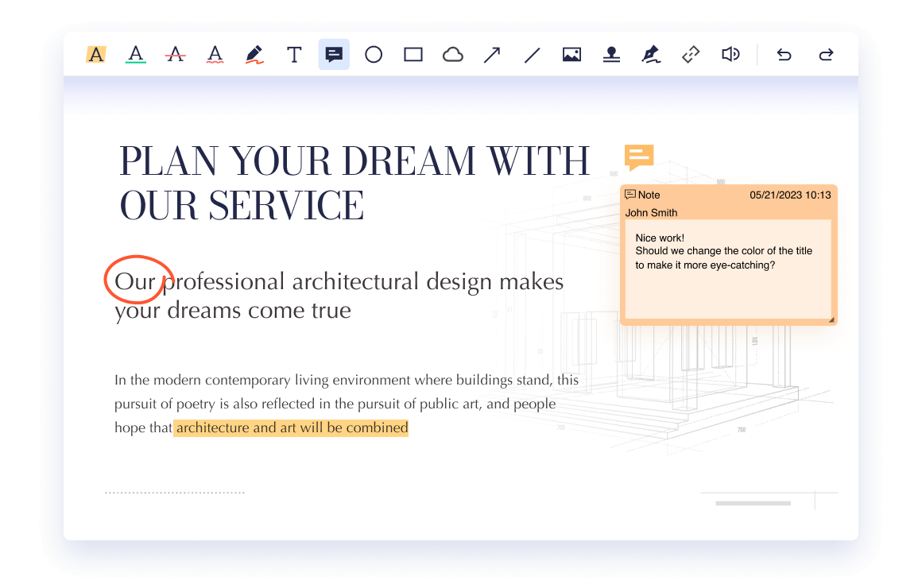The height and width of the screenshot is (588, 922).
Task: Select the Circle shape tool
Action: tap(374, 55)
